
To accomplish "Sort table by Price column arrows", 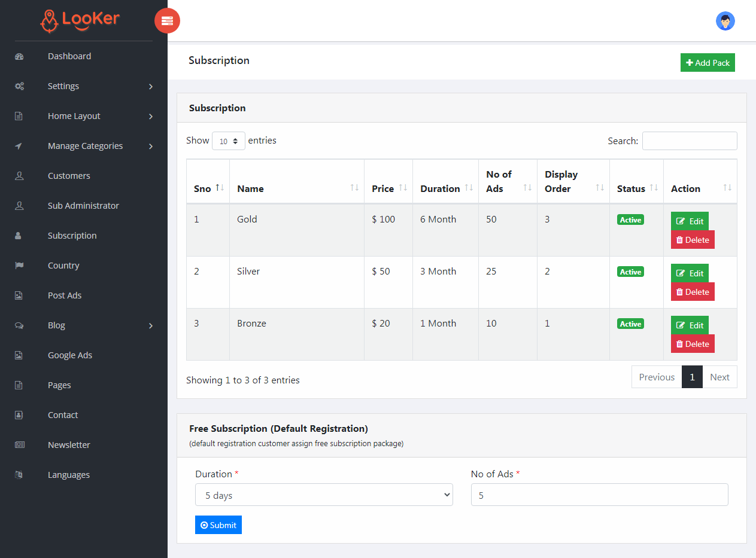I will click(x=403, y=188).
